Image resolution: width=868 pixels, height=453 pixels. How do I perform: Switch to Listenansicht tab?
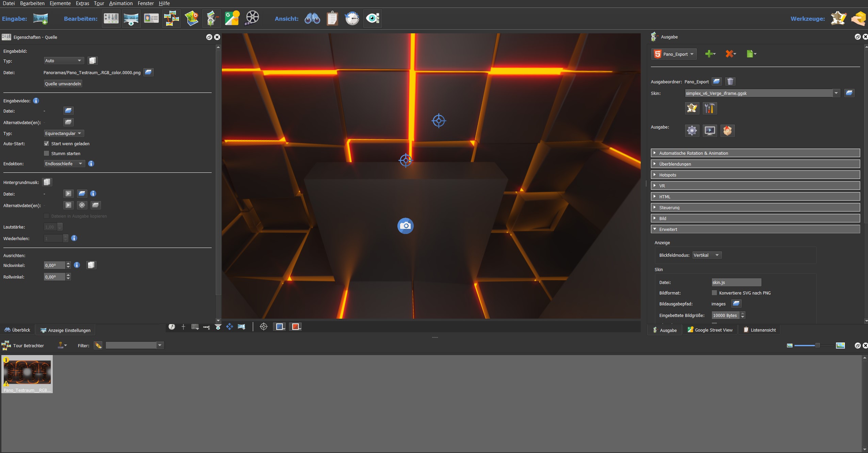tap(759, 330)
